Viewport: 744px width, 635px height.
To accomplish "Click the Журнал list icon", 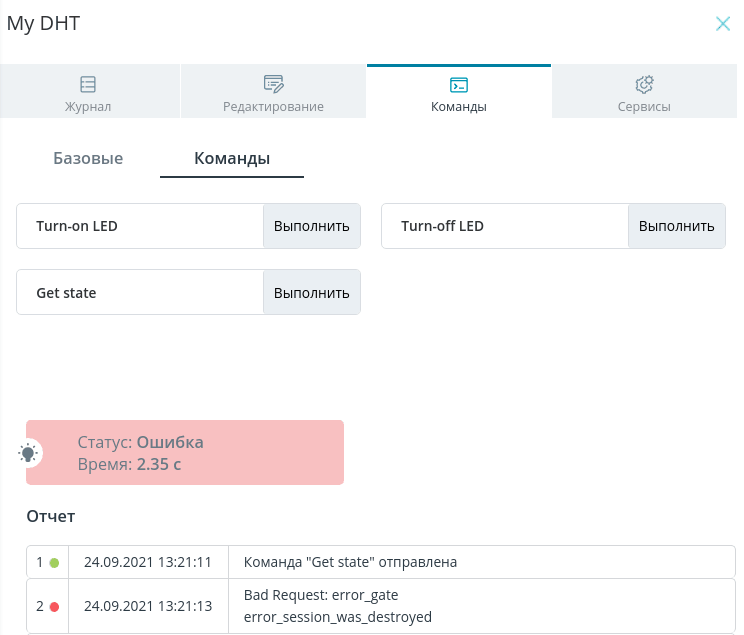I will [x=88, y=84].
